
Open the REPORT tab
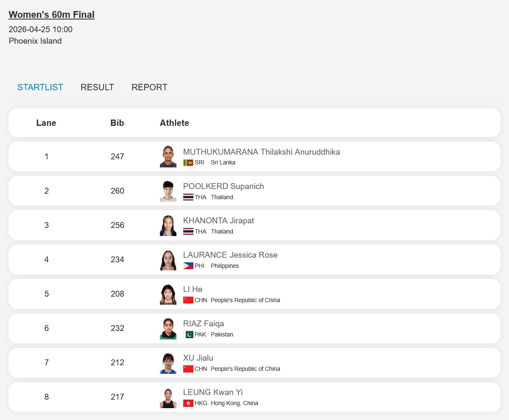[149, 87]
